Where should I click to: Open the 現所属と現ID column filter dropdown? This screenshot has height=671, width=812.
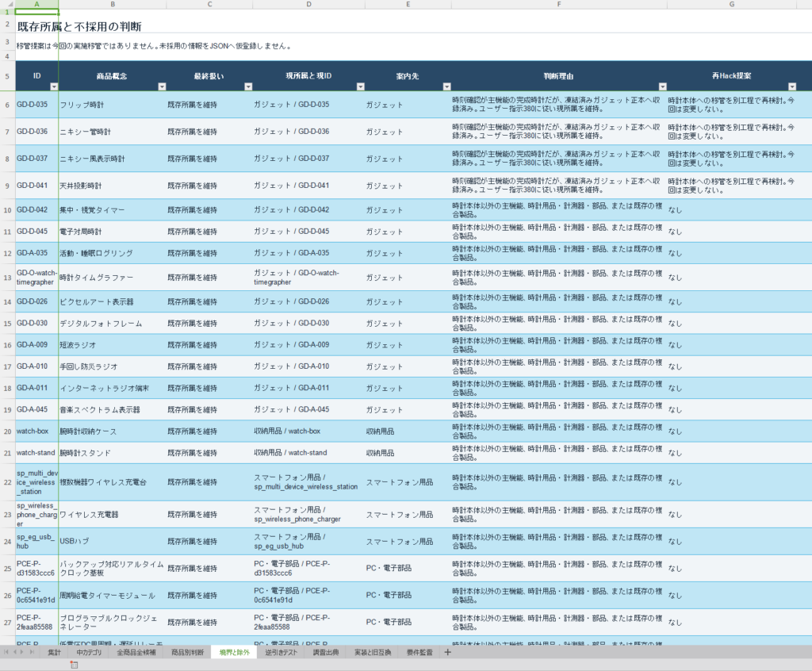coord(361,86)
